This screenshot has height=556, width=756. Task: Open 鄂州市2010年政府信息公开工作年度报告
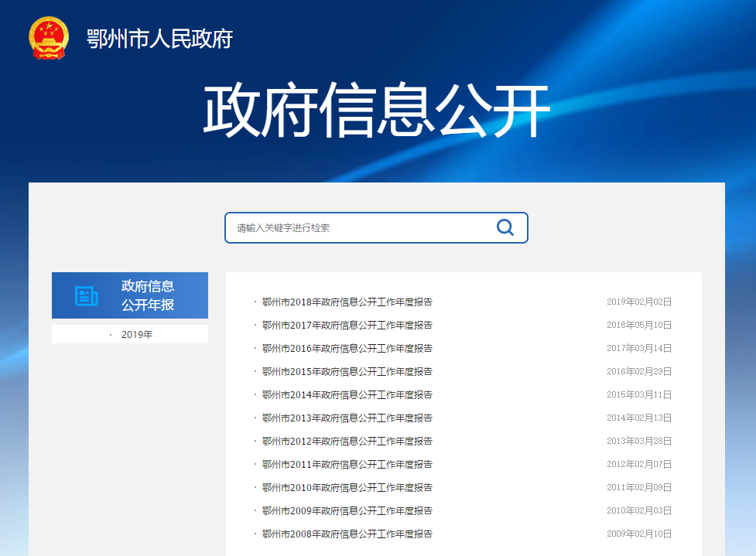coord(347,487)
